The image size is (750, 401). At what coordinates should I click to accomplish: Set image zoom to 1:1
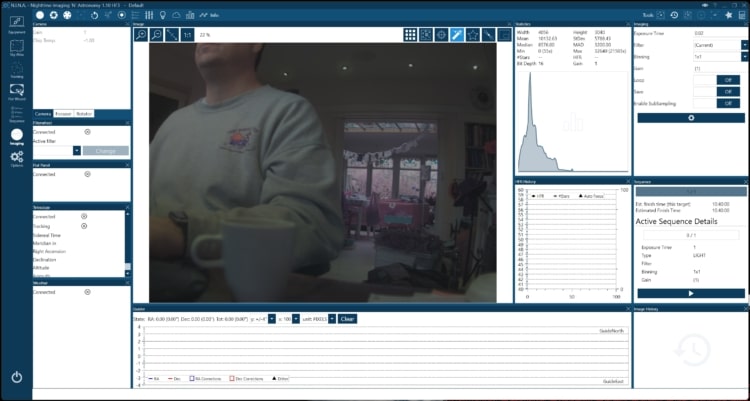coord(188,34)
